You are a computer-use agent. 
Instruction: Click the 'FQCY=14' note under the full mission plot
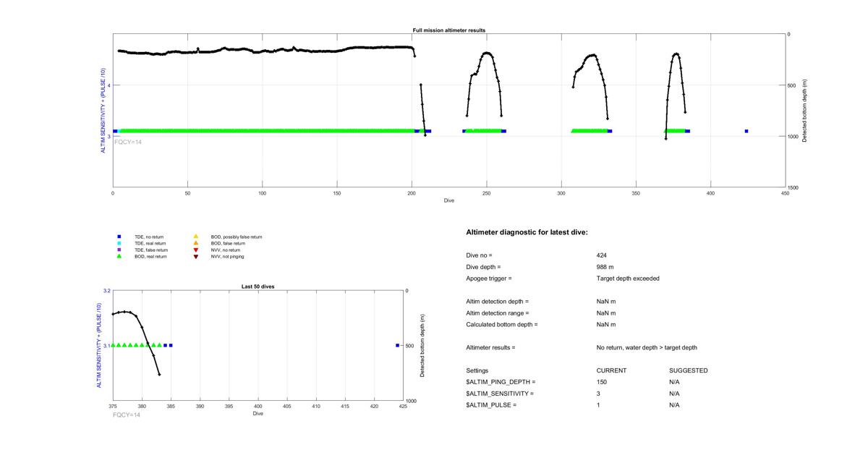tap(128, 142)
